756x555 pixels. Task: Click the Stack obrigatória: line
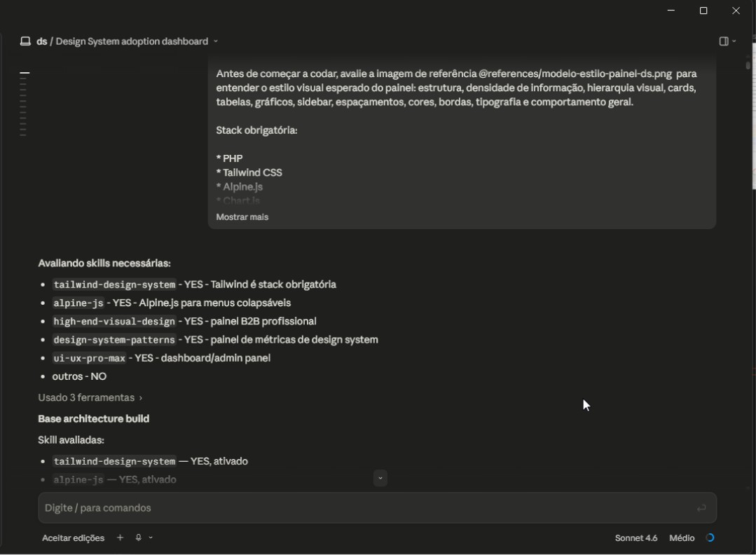point(256,130)
